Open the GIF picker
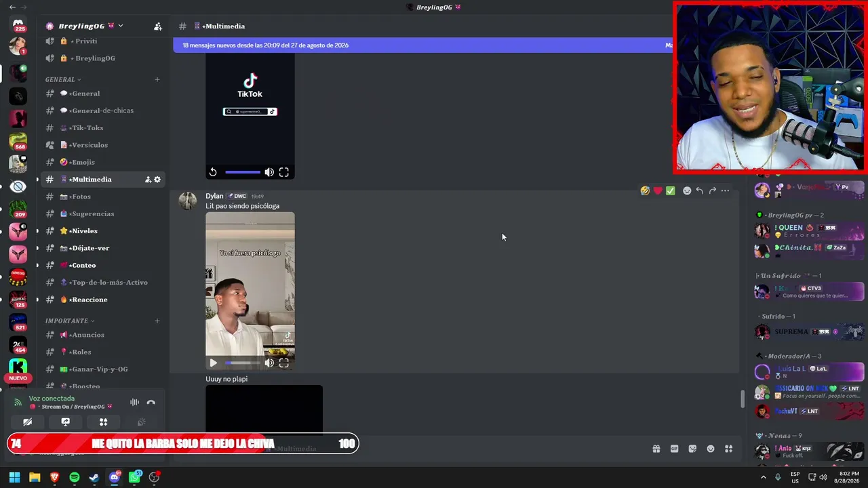The width and height of the screenshot is (868, 488). pyautogui.click(x=674, y=449)
